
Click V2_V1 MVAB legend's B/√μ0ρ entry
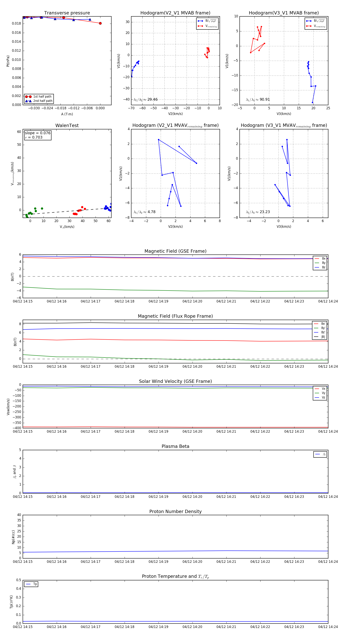point(207,21)
